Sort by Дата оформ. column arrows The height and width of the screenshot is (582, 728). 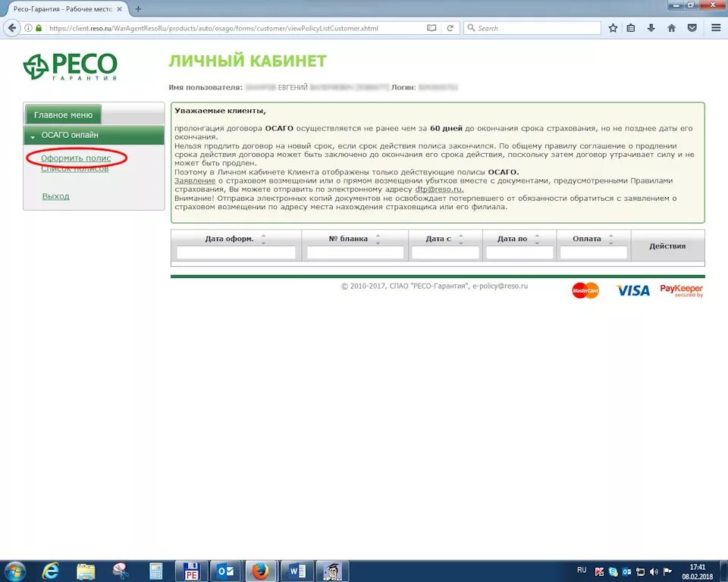click(263, 239)
